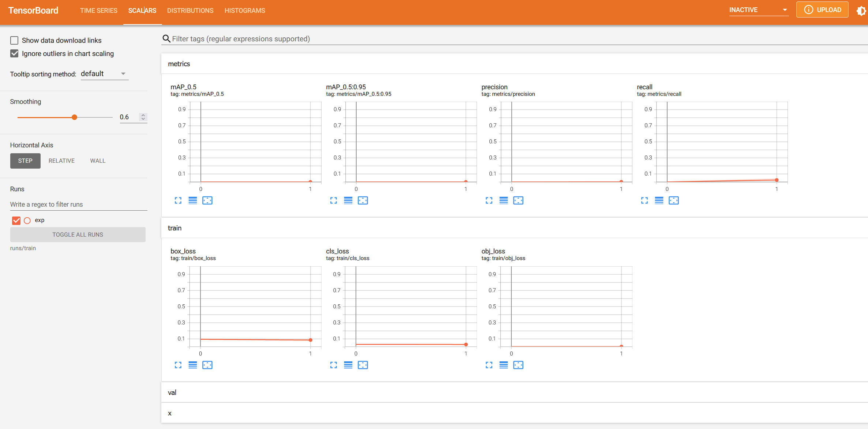Click the TensorBoard logo title
The image size is (868, 429).
click(x=33, y=11)
